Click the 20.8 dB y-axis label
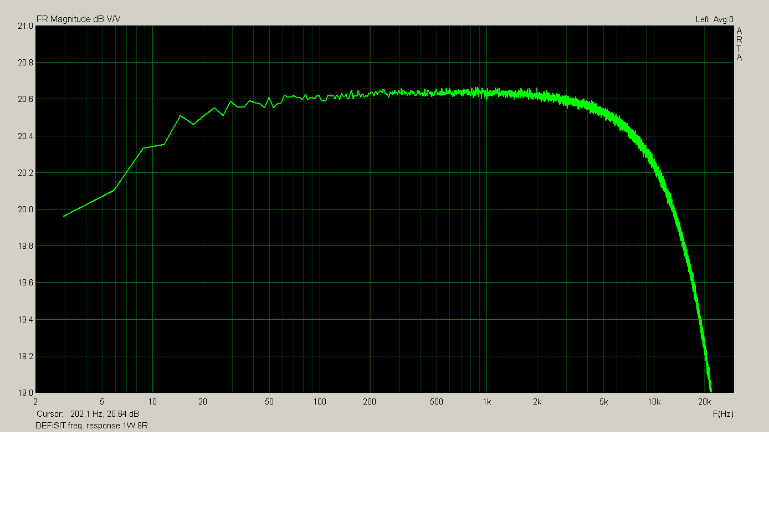Image resolution: width=769 pixels, height=532 pixels. pyautogui.click(x=25, y=63)
